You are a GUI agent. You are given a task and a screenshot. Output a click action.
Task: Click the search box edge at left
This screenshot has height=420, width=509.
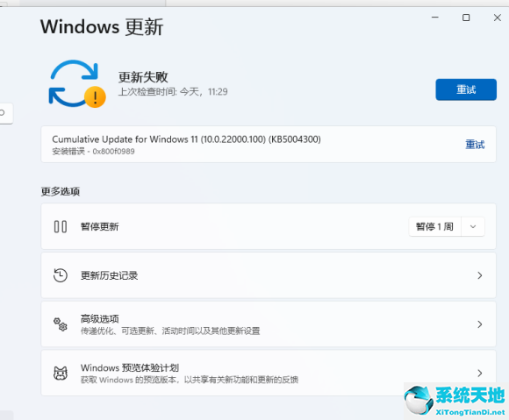pyautogui.click(x=6, y=113)
